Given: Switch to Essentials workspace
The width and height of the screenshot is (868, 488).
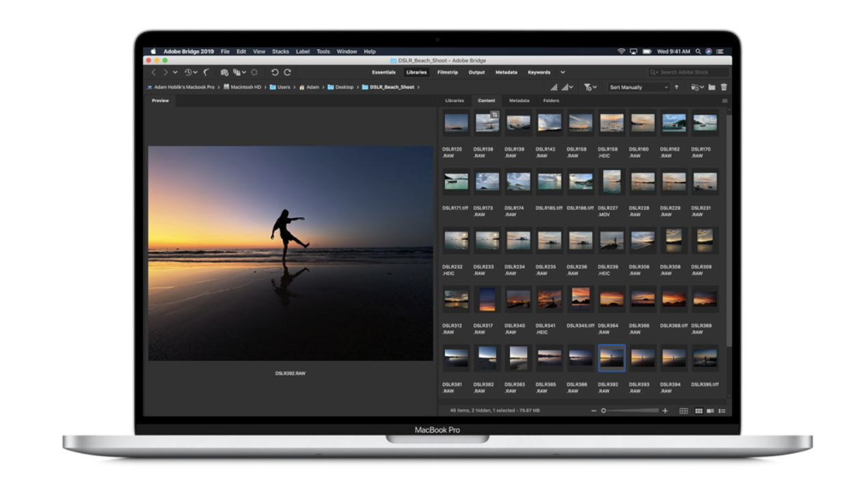Looking at the screenshot, I should (383, 72).
